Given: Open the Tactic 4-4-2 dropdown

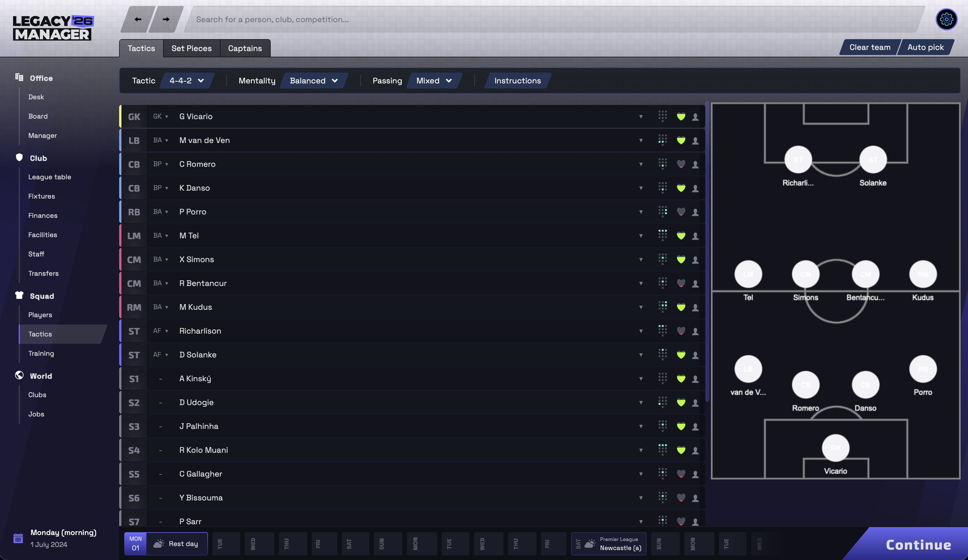Looking at the screenshot, I should tap(186, 81).
